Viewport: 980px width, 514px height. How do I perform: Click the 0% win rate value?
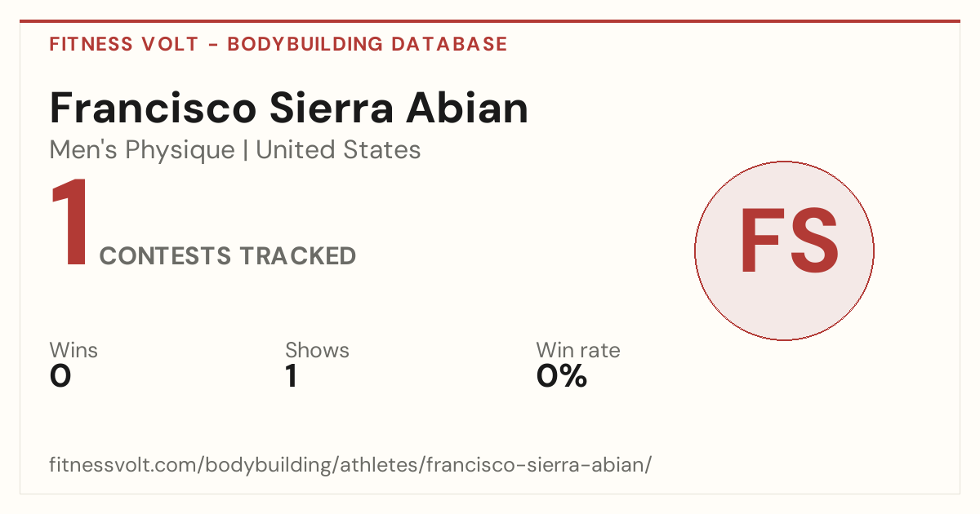[x=562, y=376]
